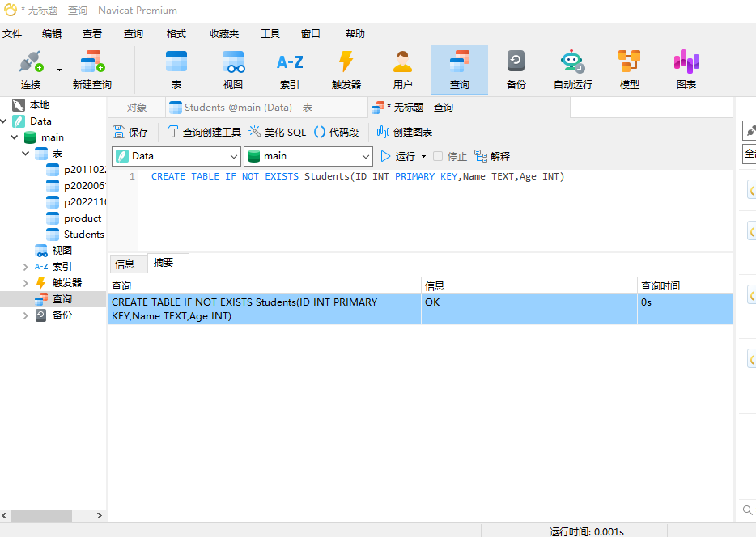Select the Students table in tree
The height and width of the screenshot is (537, 756).
pyautogui.click(x=74, y=234)
